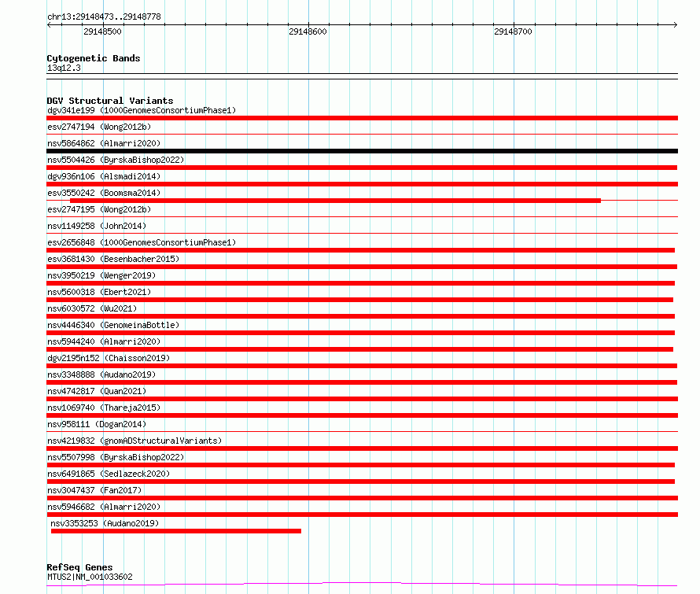Open dgv2195n152 (Chaisson2019) label
700x594 pixels.
[109, 358]
